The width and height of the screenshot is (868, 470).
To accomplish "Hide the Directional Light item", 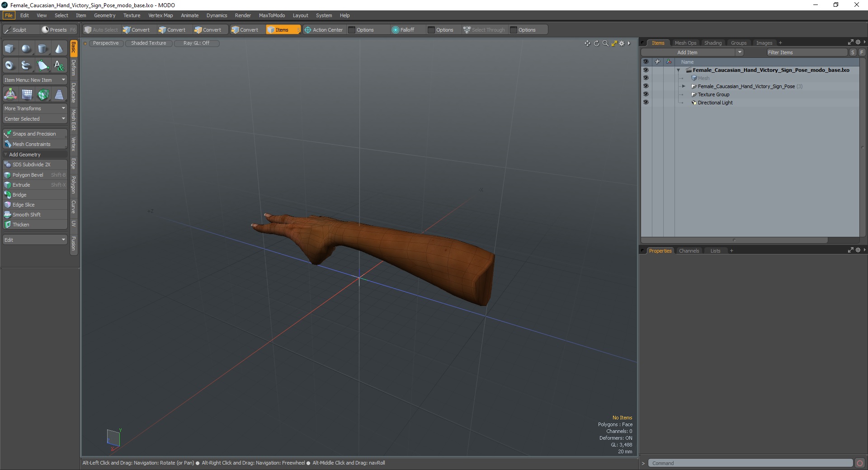I will (x=646, y=103).
